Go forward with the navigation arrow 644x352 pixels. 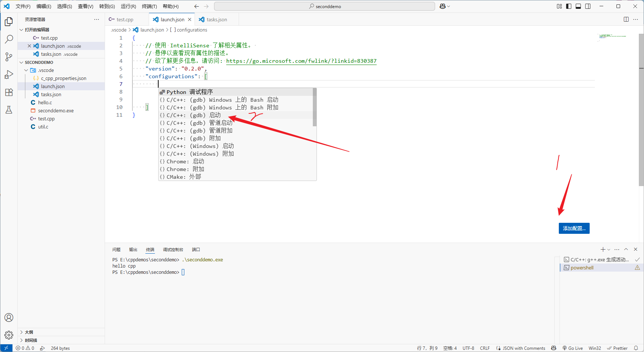(206, 6)
